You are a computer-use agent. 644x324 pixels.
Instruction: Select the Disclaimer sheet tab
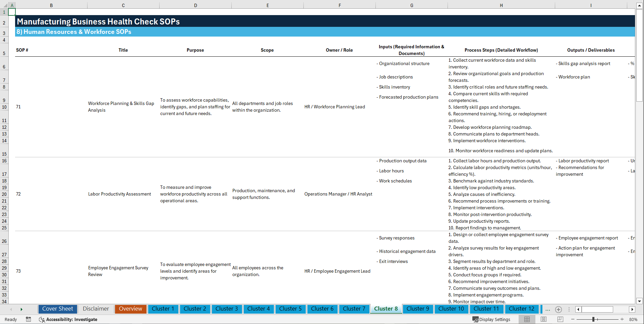(96, 309)
